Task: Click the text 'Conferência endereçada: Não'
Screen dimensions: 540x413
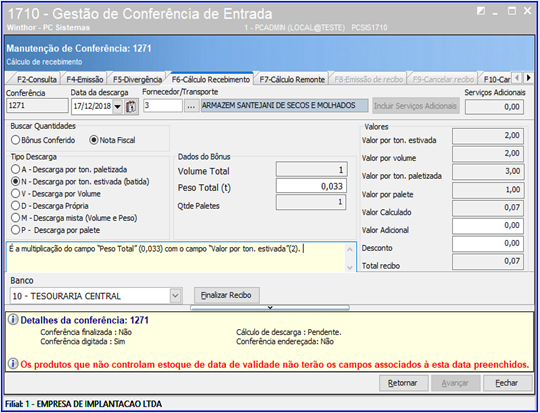Action: point(285,342)
